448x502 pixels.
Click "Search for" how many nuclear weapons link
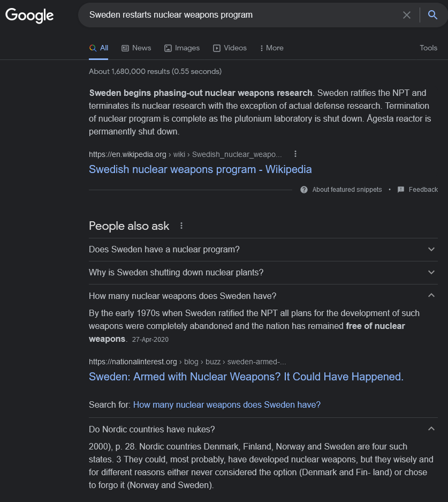226,405
